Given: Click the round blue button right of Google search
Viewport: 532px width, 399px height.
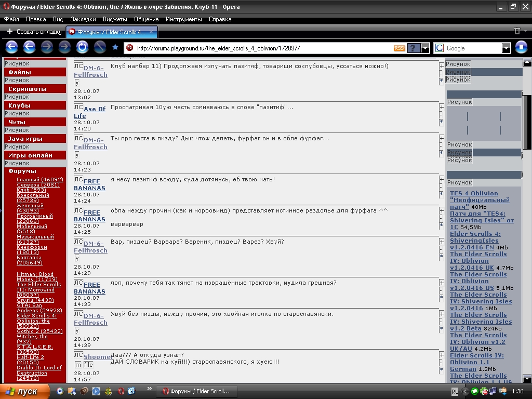Looking at the screenshot, I should [x=521, y=47].
